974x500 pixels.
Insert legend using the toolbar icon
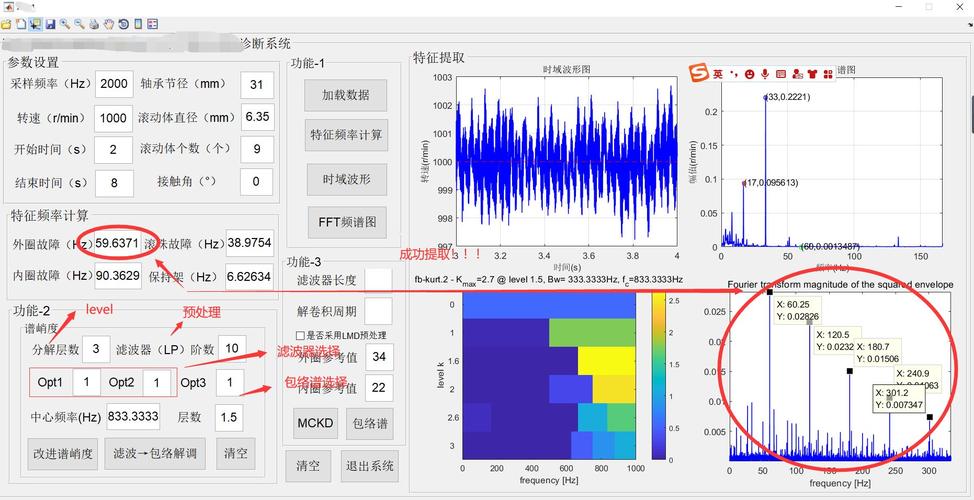coord(152,24)
